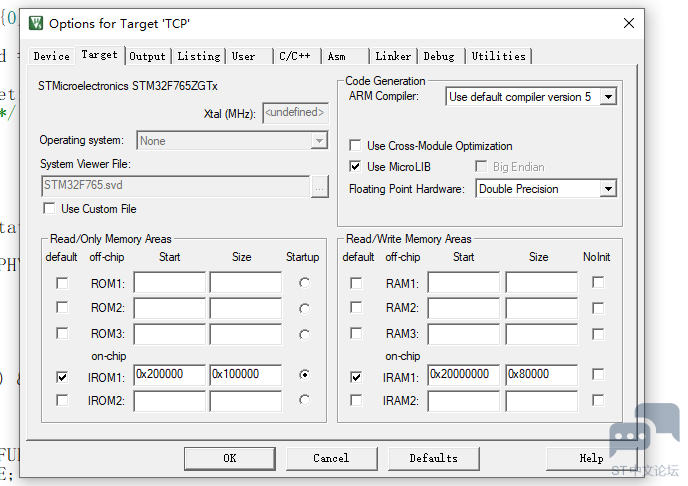
Task: Select the ROM1 Startup radio button
Action: pos(304,283)
